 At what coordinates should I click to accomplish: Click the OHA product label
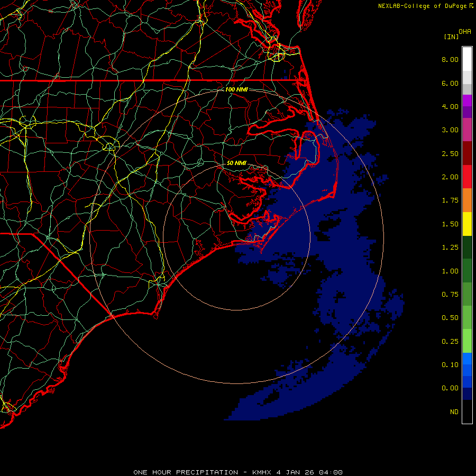[465, 32]
